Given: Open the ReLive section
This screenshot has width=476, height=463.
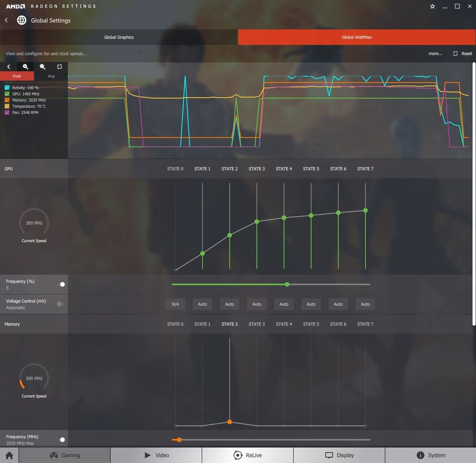Looking at the screenshot, I should [248, 455].
